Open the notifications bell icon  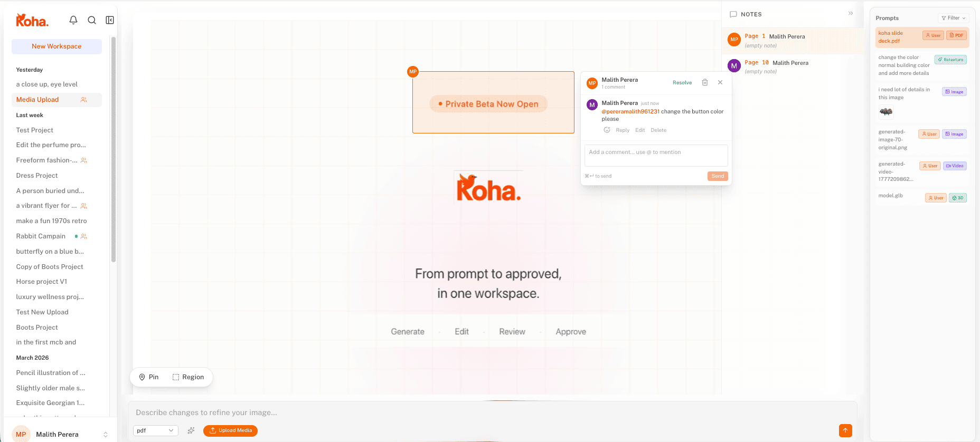pyautogui.click(x=73, y=20)
